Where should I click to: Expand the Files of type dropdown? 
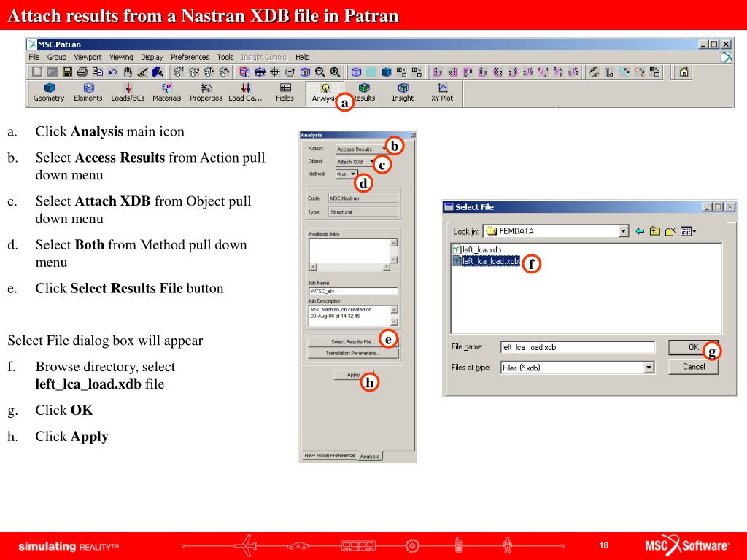[649, 367]
